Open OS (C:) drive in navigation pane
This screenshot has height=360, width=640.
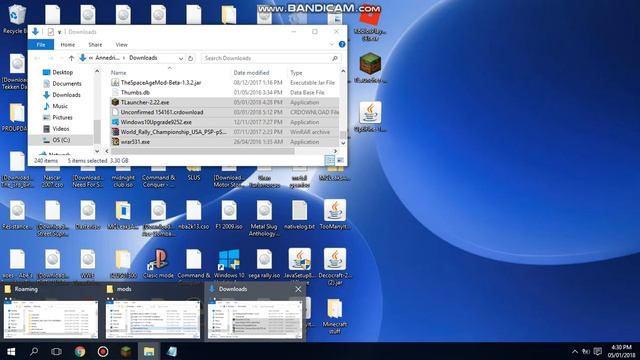(x=61, y=140)
